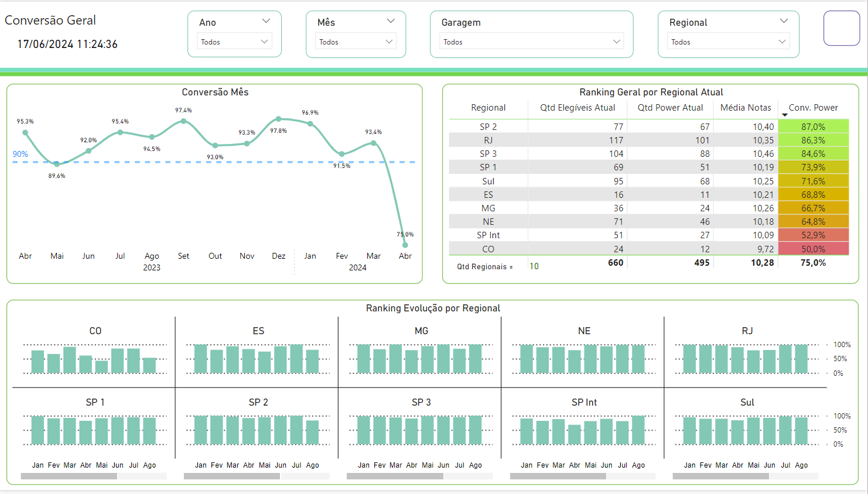The height and width of the screenshot is (494, 868).
Task: Click the red 50,0% conversion cell for CO
Action: [x=813, y=249]
